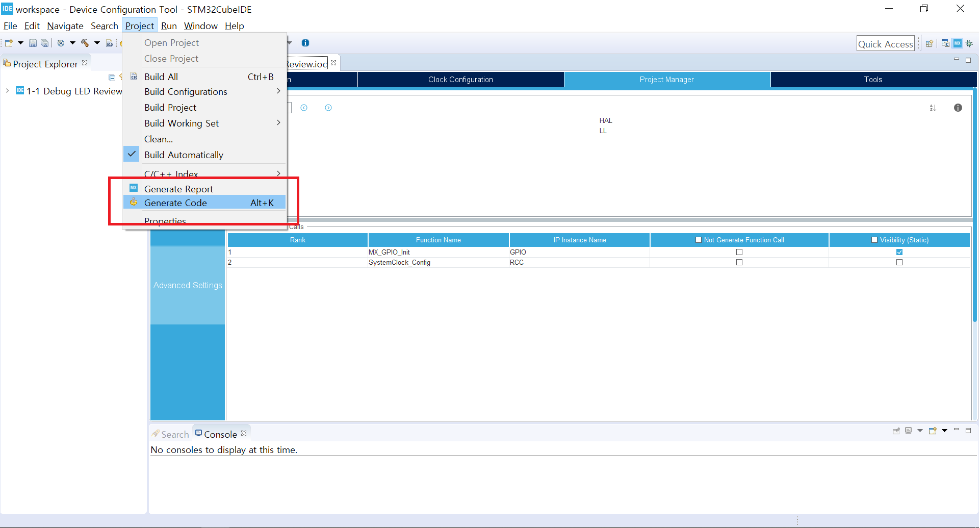The image size is (980, 528).
Task: Click the hammer Build icon in toolbar
Action: click(x=85, y=43)
